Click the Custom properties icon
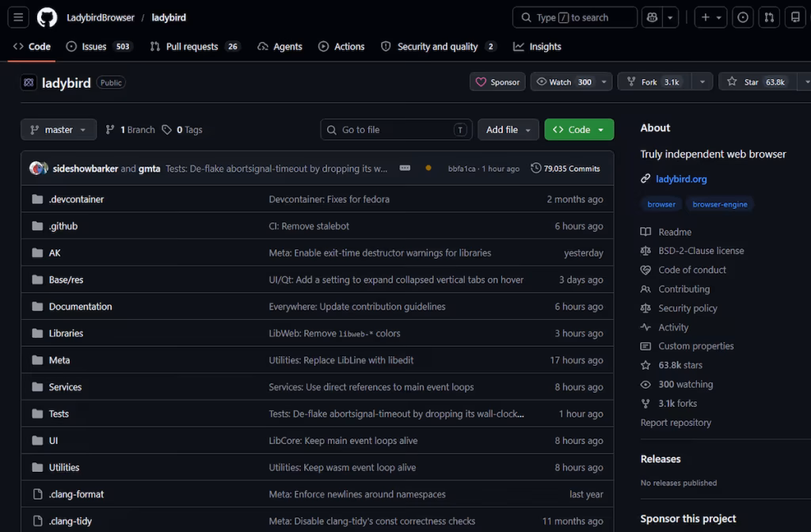The height and width of the screenshot is (532, 811). point(645,346)
